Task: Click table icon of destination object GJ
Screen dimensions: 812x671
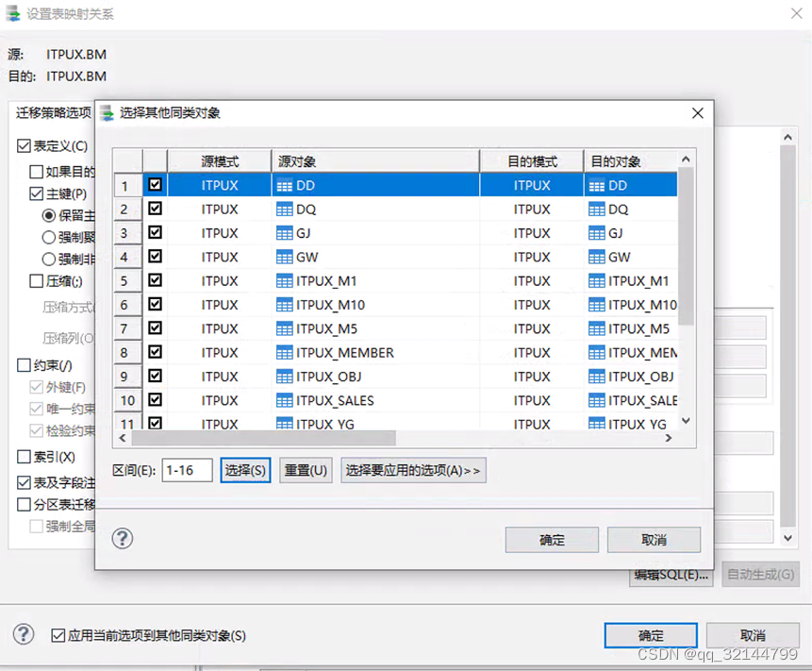Action: tap(597, 233)
